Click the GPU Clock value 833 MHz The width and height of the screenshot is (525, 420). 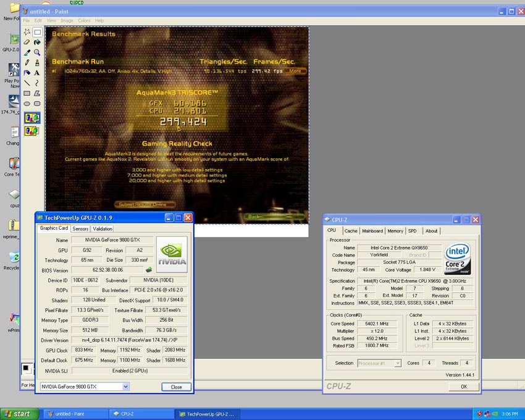pos(84,350)
